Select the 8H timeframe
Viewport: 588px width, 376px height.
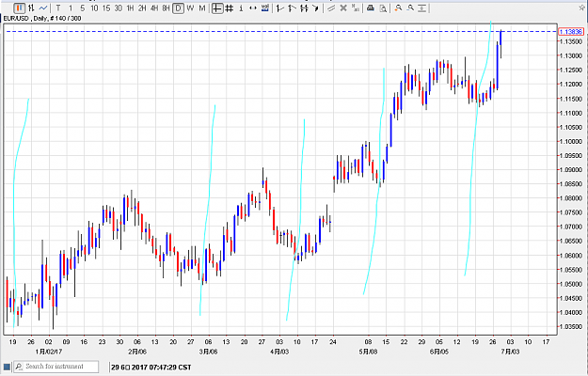pos(167,8)
